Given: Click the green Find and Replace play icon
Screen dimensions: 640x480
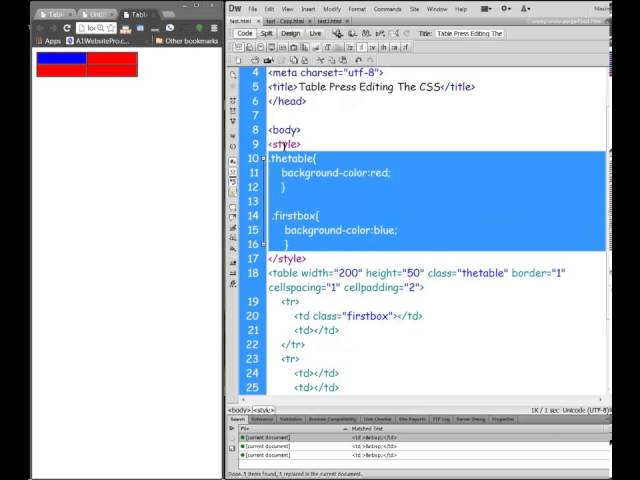Looking at the screenshot, I should (232, 428).
